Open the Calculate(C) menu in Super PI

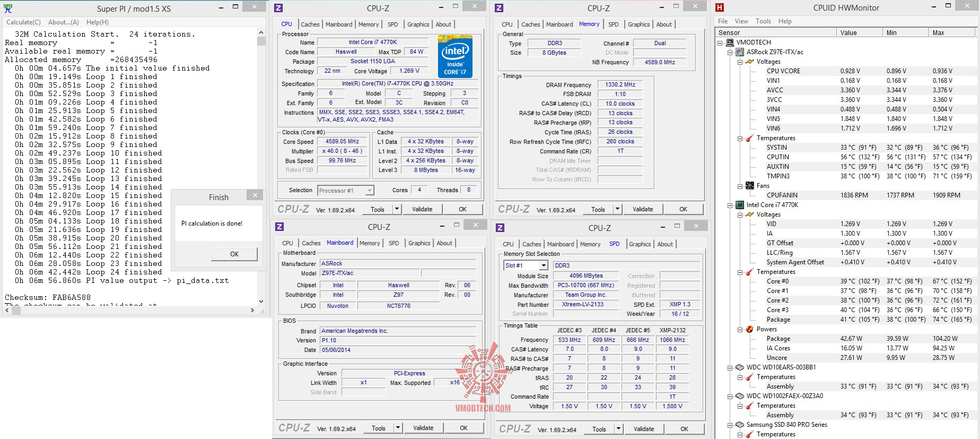pyautogui.click(x=23, y=22)
